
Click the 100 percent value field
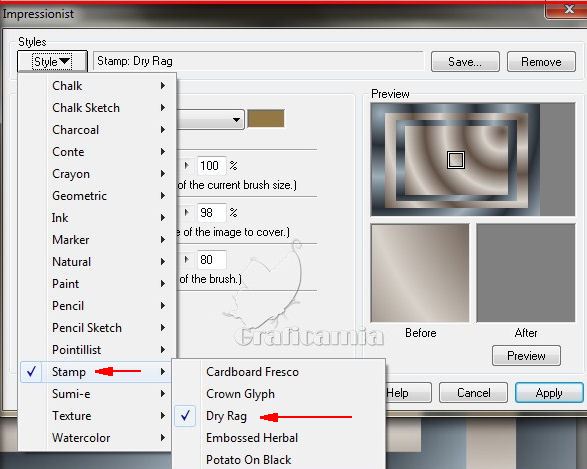coord(212,165)
